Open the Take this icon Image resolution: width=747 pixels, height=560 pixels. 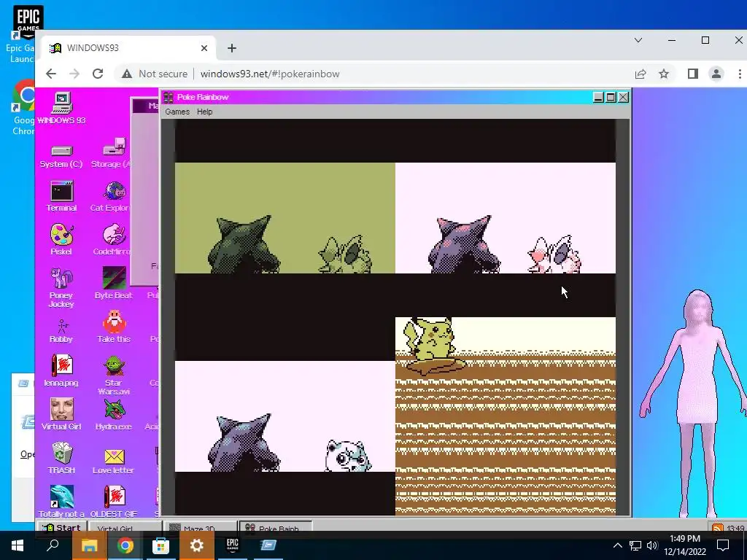pyautogui.click(x=114, y=327)
